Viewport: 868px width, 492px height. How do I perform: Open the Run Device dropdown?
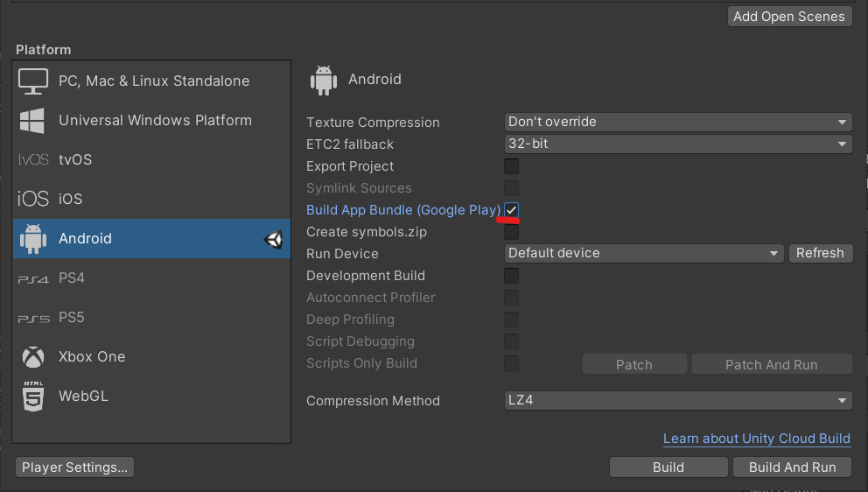[644, 253]
